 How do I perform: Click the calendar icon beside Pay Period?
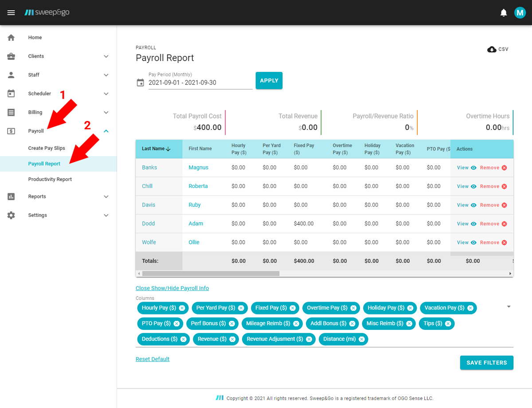pyautogui.click(x=141, y=82)
